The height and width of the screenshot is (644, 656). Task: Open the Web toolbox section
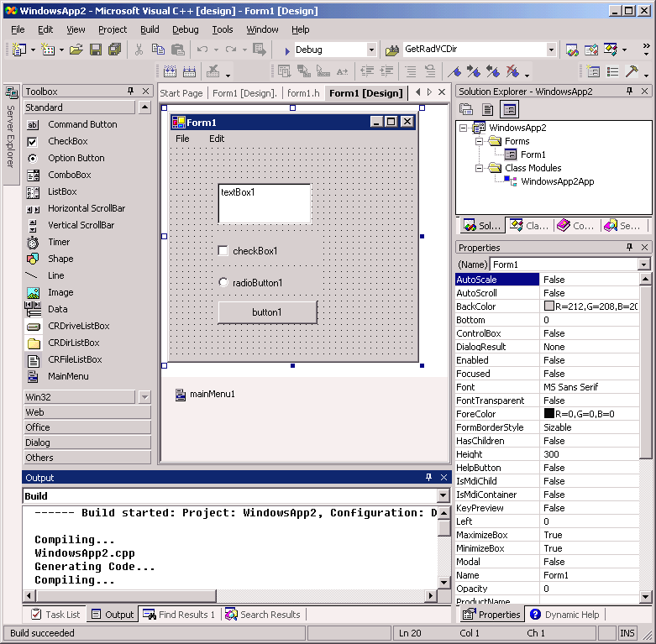[x=87, y=412]
